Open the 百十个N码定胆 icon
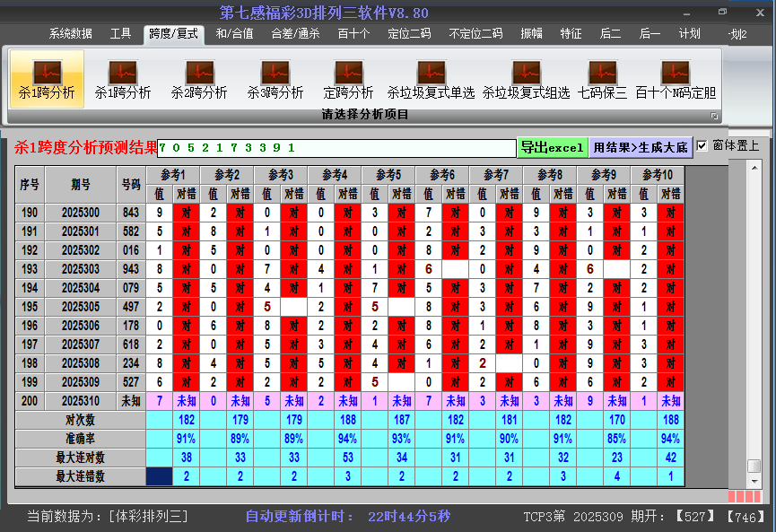The image size is (776, 532). [x=676, y=79]
